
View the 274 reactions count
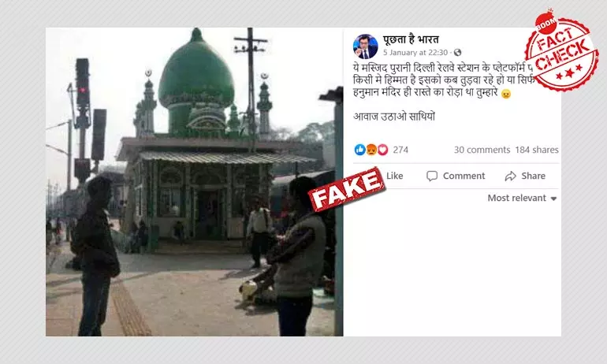[400, 150]
